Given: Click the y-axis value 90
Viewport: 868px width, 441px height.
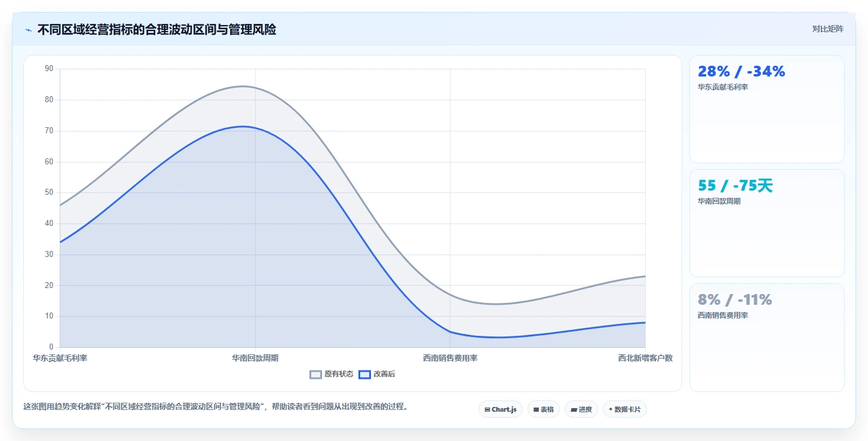Looking at the screenshot, I should click(49, 69).
